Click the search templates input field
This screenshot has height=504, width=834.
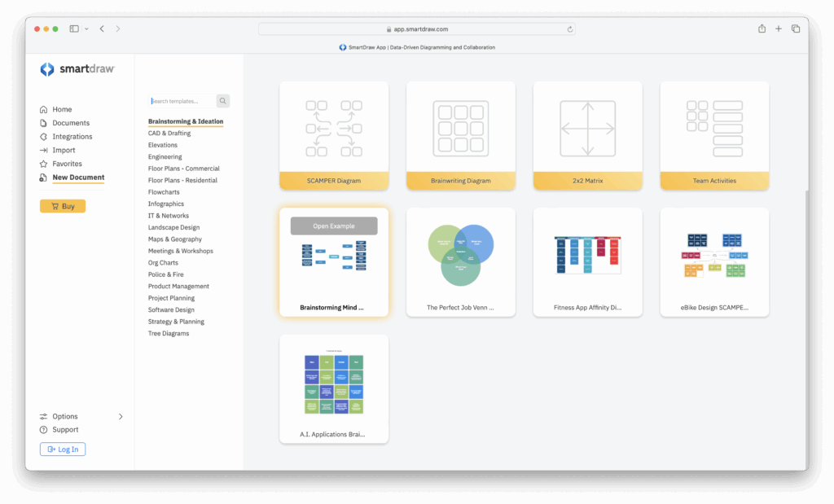click(182, 101)
